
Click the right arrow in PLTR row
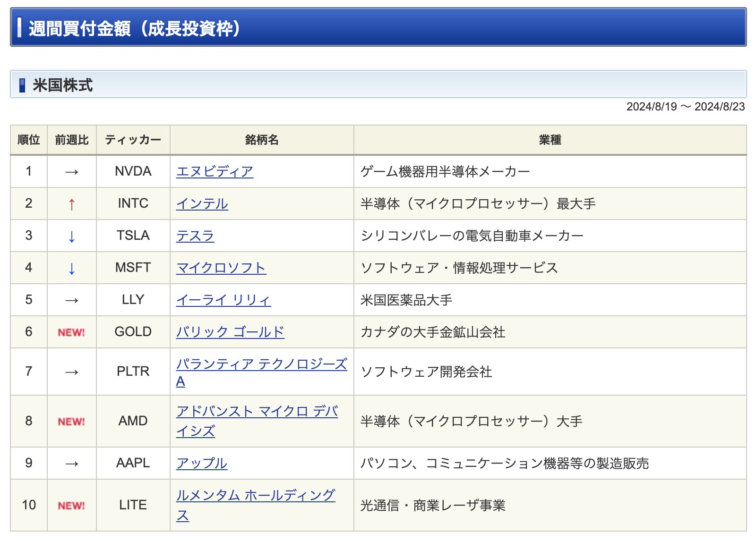[71, 372]
